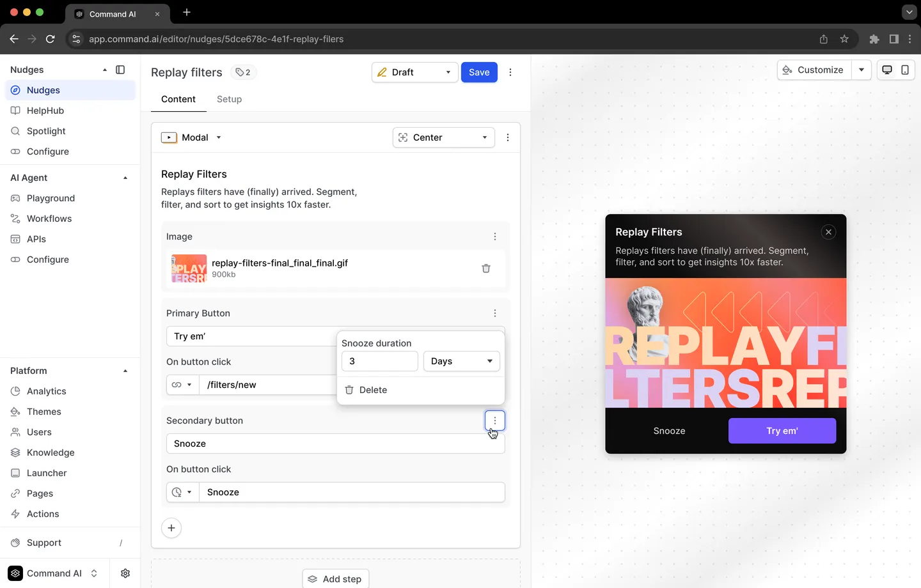Edit the Snooze button label field
Screen dimensions: 921x588
(x=336, y=444)
